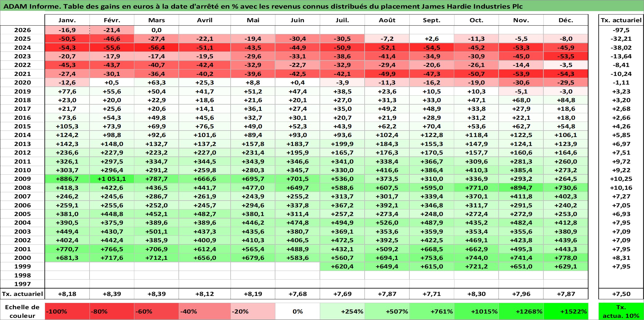Select the +84,8 cell in 2018
The height and width of the screenshot is (320, 644).
pos(566,100)
